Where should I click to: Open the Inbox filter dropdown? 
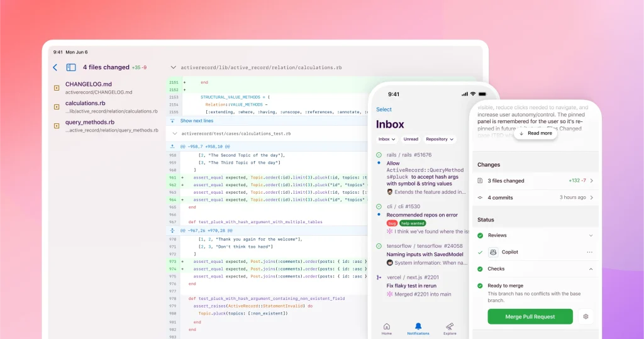click(387, 139)
